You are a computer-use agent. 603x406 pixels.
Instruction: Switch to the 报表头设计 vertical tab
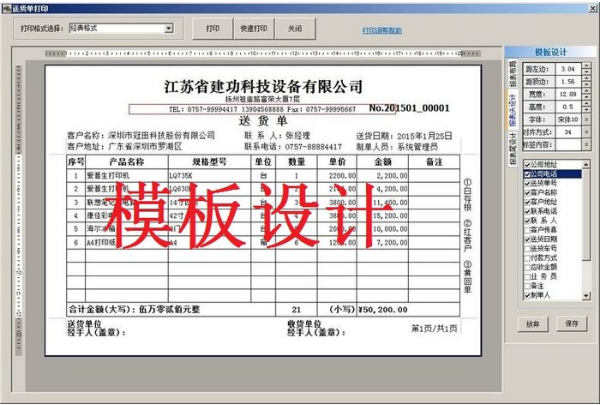[x=512, y=111]
